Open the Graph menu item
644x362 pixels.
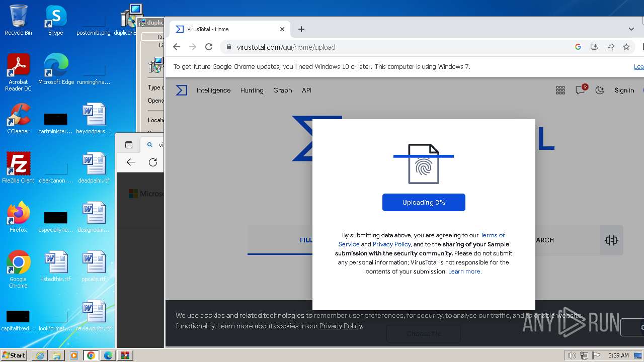[282, 90]
